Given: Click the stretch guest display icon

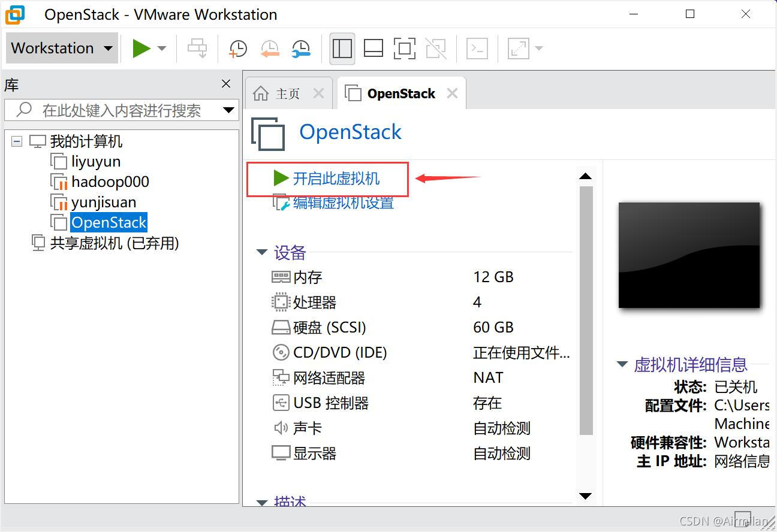Looking at the screenshot, I should click(x=519, y=49).
